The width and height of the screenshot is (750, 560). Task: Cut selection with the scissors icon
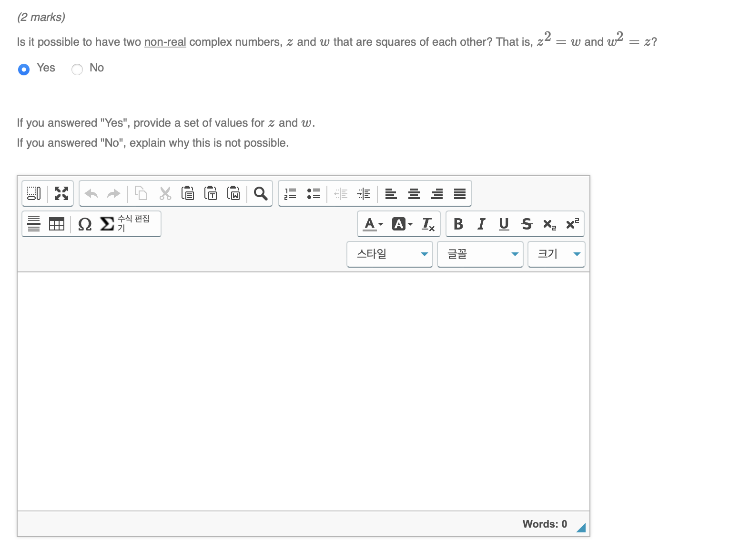tap(165, 193)
